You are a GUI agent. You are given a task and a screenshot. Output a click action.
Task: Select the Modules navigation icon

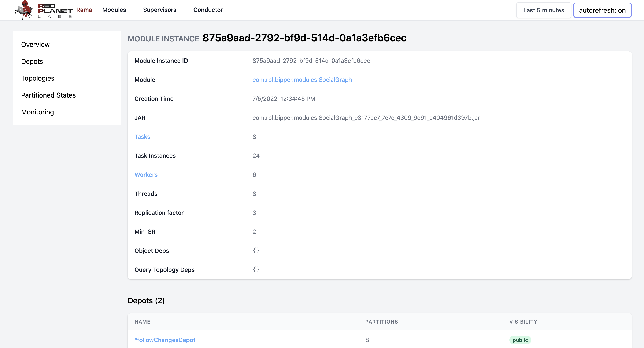114,10
